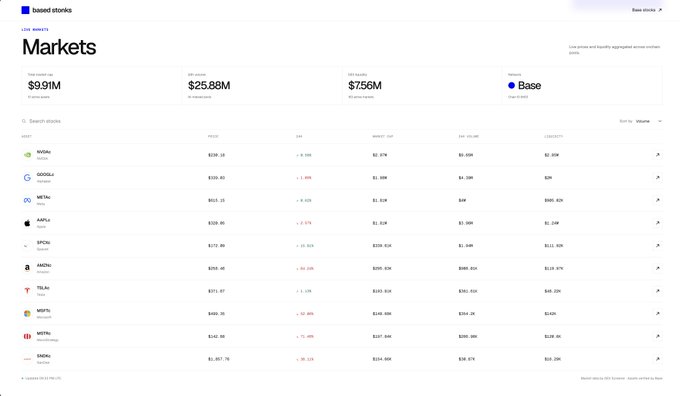Select the MSTR ticker name
This screenshot has height=396, width=680.
click(x=44, y=333)
